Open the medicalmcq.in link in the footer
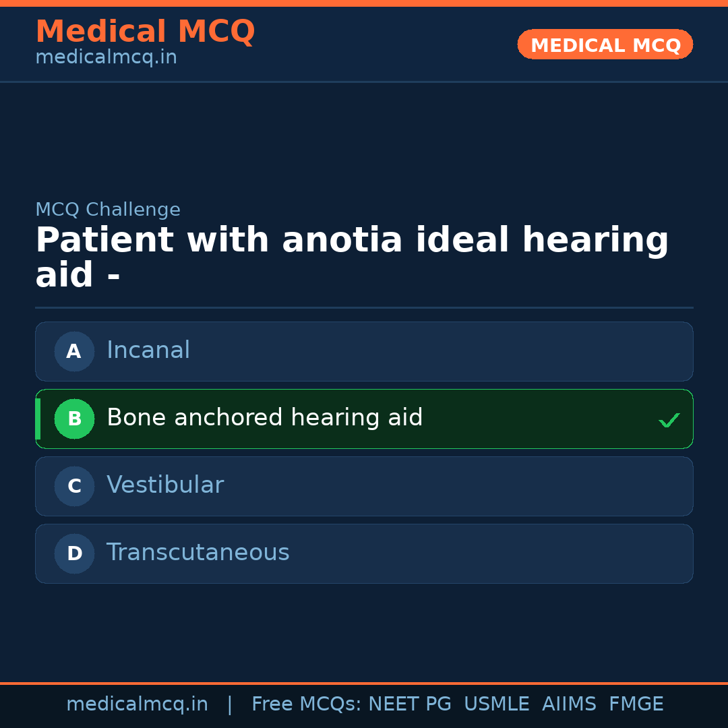 pos(137,704)
